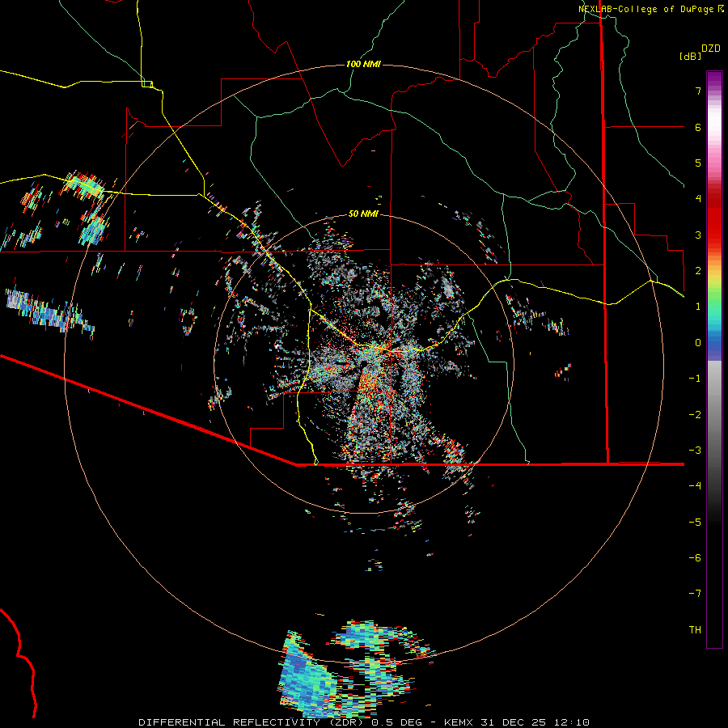Screen dimensions: 728x728
Task: Click the red band of the color bar
Action: point(714,216)
